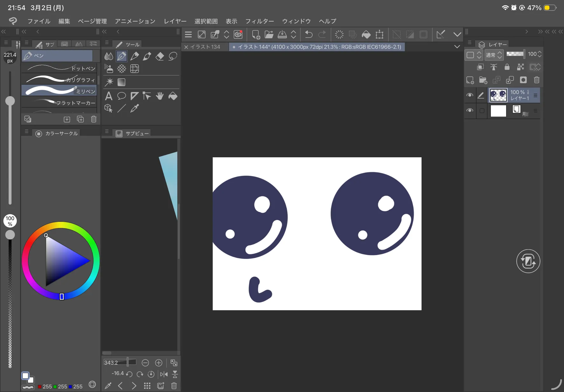Expand the canvas tab list chevron
The image size is (564, 392).
tap(457, 47)
